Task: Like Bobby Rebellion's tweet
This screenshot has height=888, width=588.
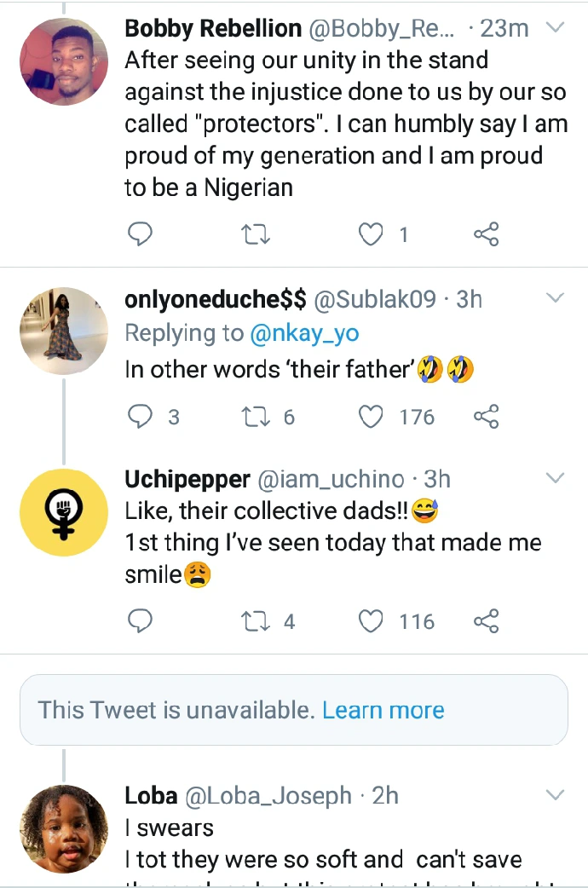Action: pyautogui.click(x=371, y=234)
